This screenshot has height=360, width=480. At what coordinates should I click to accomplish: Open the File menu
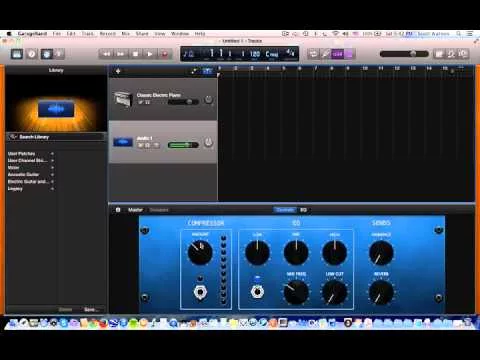(57, 34)
